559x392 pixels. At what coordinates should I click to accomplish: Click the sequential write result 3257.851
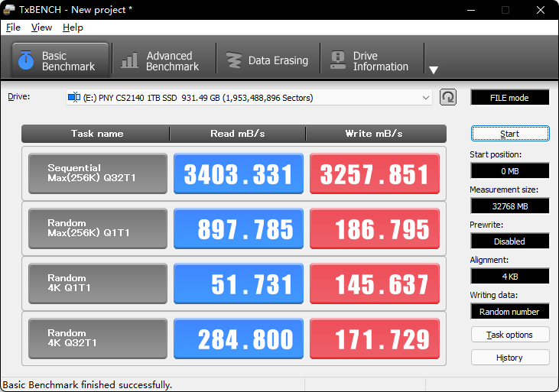tap(375, 173)
